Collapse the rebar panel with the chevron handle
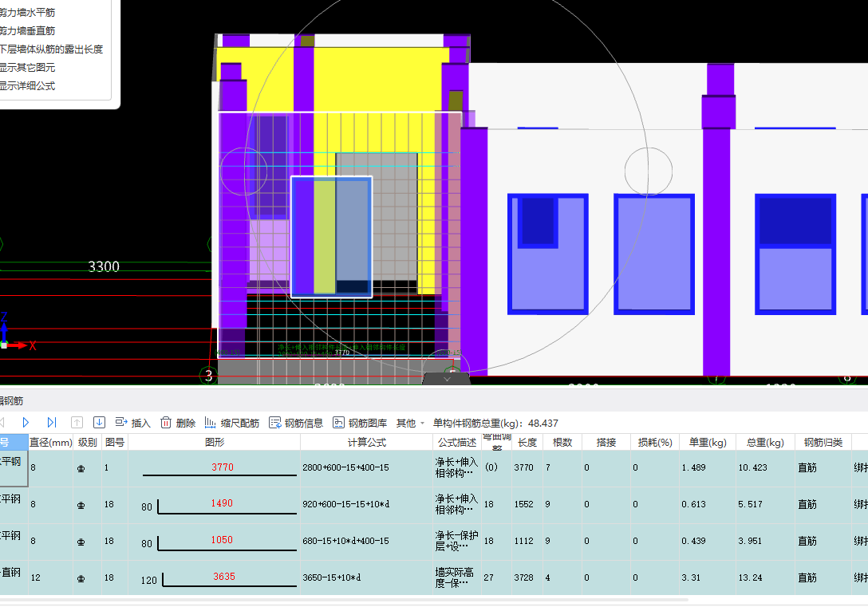Image resolution: width=868 pixels, height=607 pixels. point(447,379)
